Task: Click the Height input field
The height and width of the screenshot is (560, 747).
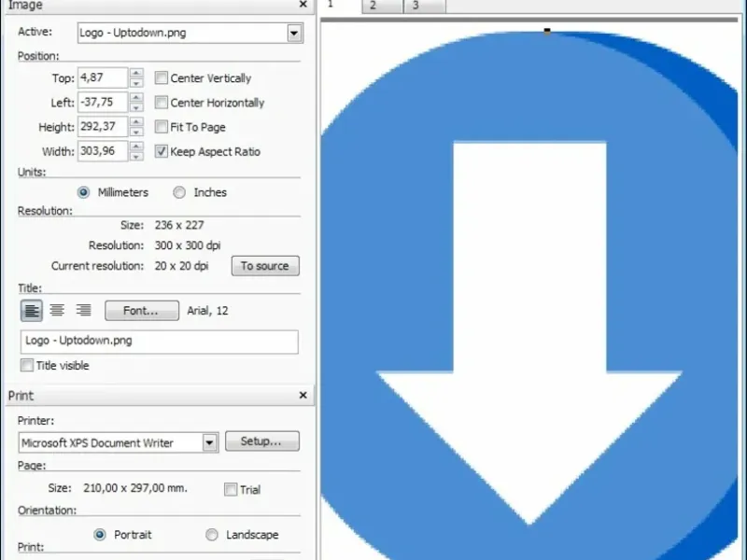Action: (103, 127)
